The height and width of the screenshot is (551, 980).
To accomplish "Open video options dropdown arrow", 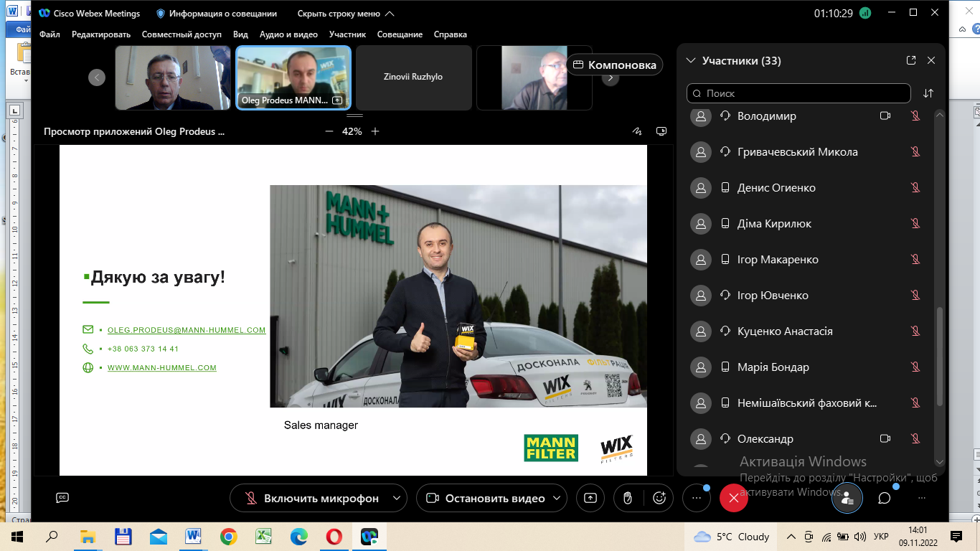I will click(557, 498).
